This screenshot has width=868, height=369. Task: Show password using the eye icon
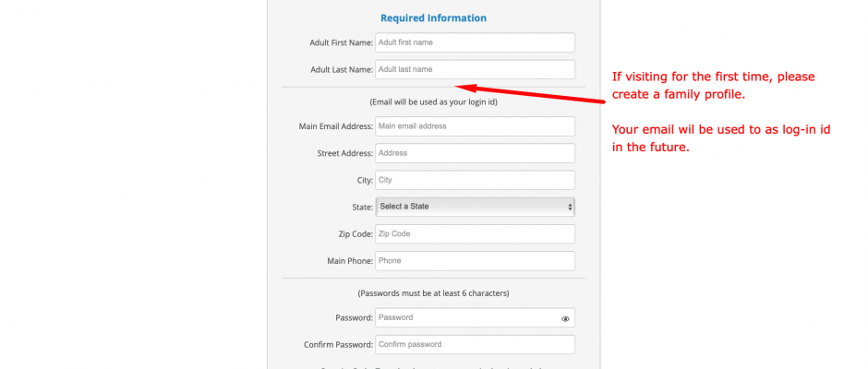click(565, 318)
